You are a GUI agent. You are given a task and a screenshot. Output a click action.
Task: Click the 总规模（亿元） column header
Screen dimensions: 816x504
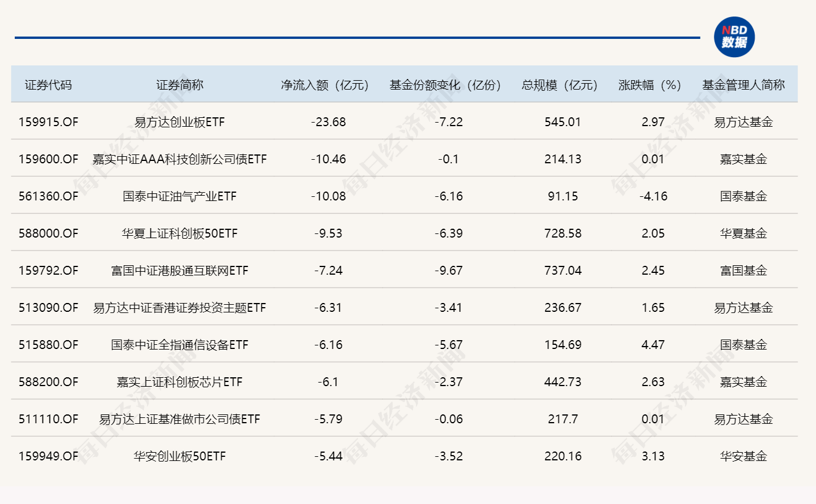pos(563,85)
